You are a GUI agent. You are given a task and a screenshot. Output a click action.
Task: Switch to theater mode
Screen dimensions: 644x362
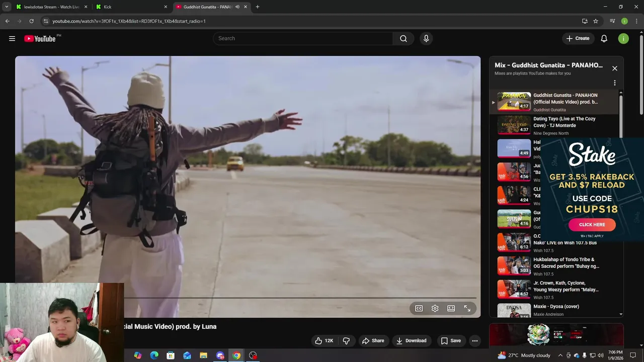click(x=451, y=308)
